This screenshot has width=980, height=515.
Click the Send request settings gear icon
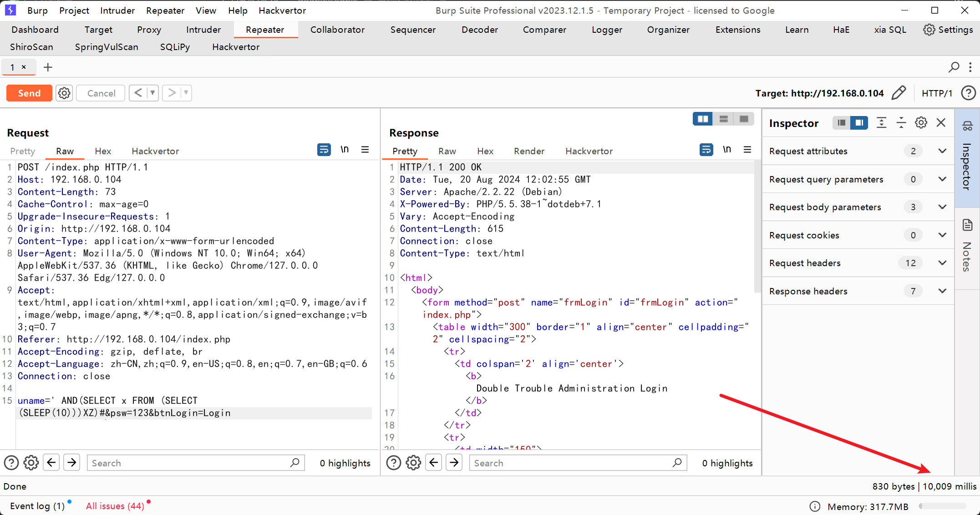coord(64,93)
